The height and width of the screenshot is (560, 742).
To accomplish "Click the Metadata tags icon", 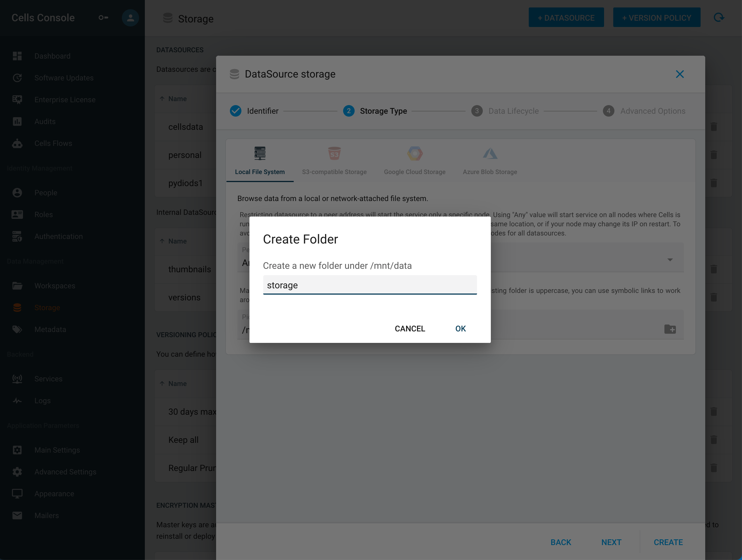I will [17, 329].
